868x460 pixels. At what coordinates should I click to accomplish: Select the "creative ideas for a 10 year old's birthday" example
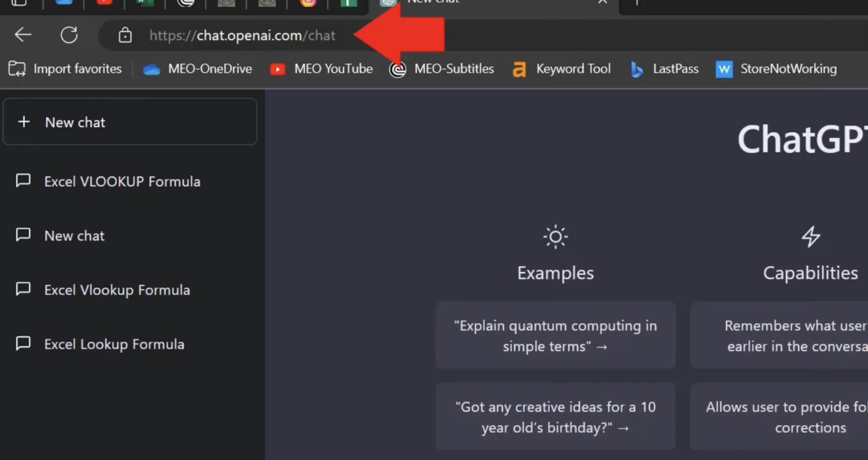pyautogui.click(x=556, y=417)
